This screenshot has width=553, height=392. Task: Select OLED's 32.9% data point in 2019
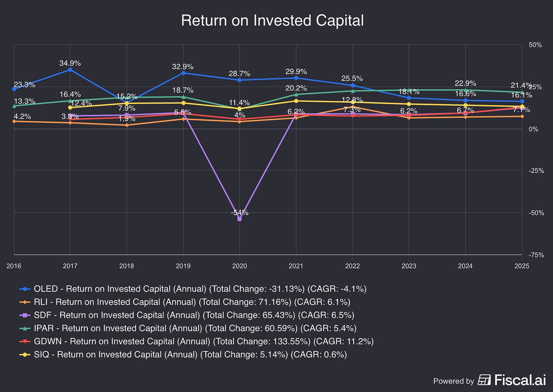[183, 73]
